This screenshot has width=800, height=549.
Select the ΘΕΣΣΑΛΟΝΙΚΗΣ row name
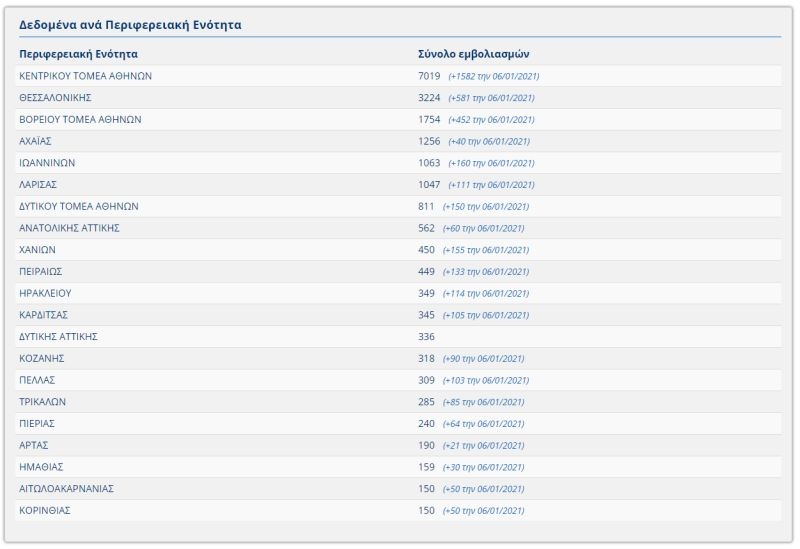[x=56, y=98]
